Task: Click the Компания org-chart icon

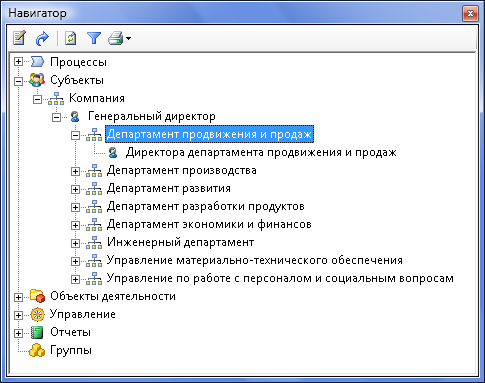Action: pos(56,98)
